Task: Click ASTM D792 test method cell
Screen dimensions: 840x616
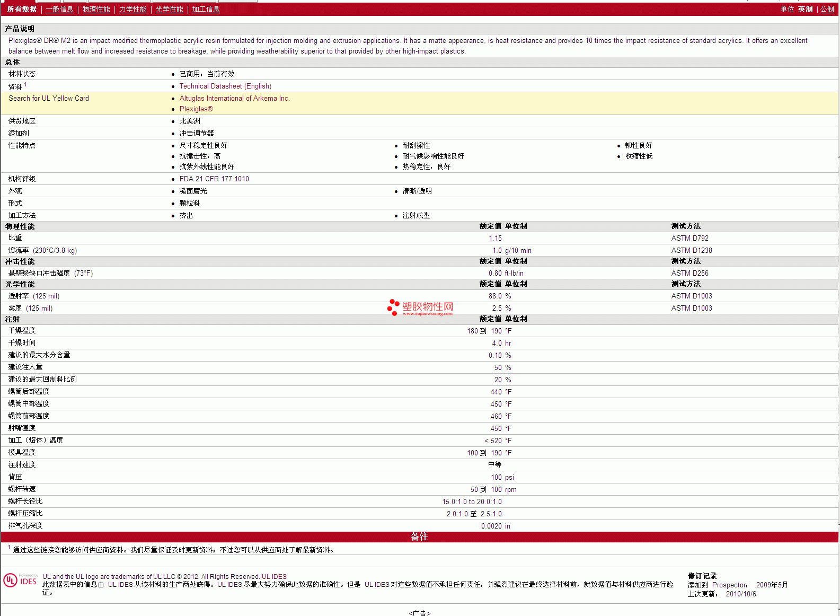Action: click(689, 239)
